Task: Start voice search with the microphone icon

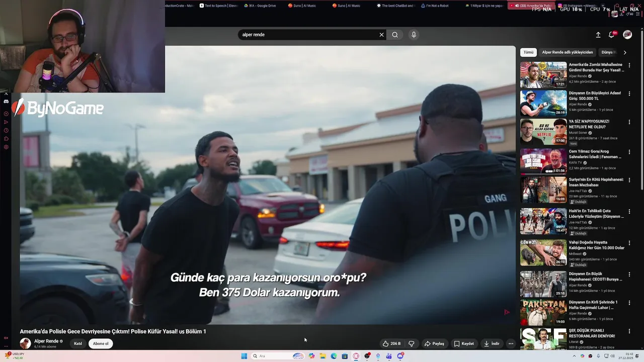Action: click(x=414, y=35)
